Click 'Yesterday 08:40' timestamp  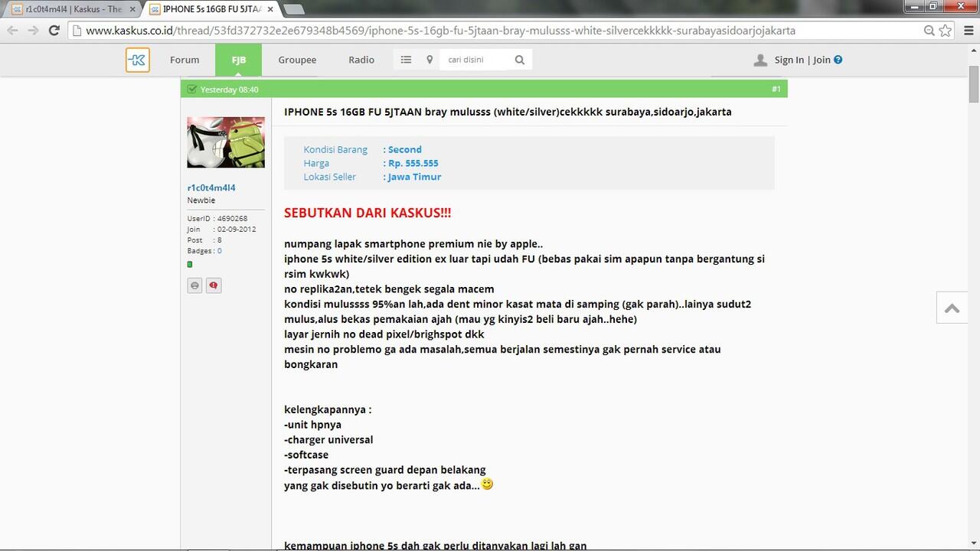[229, 90]
